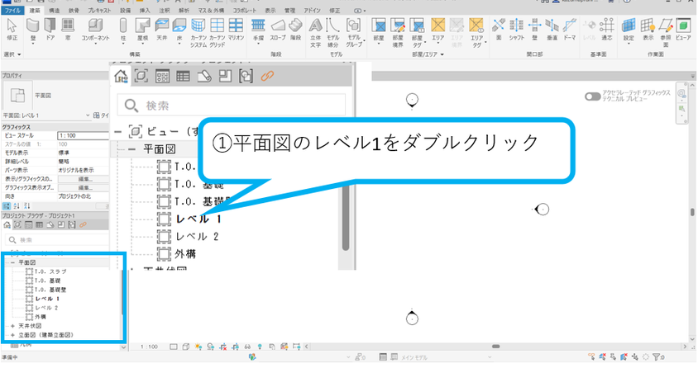The height and width of the screenshot is (365, 698).
Task: Select the 部屋境界 (Room Separator) tool
Action: click(398, 32)
